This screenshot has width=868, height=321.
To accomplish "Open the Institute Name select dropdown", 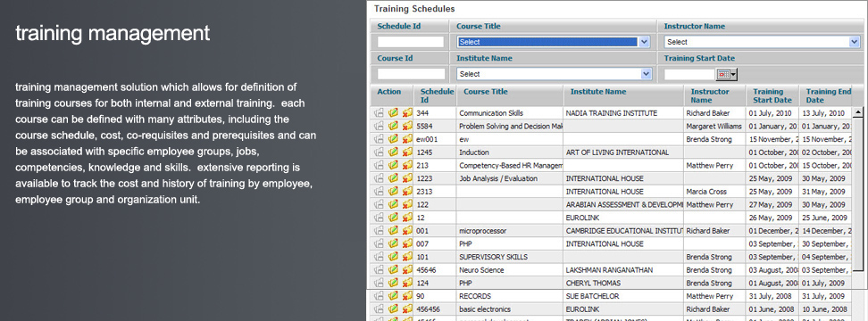I will coord(555,74).
